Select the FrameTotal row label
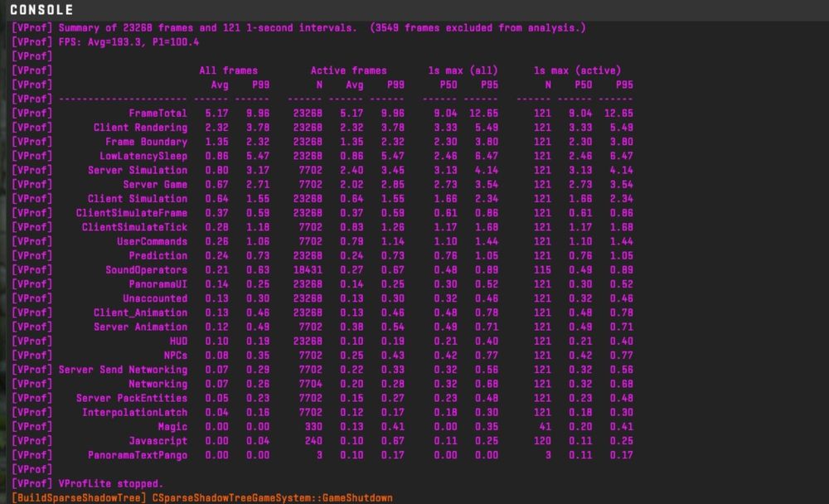This screenshot has width=829, height=504. coord(158,114)
